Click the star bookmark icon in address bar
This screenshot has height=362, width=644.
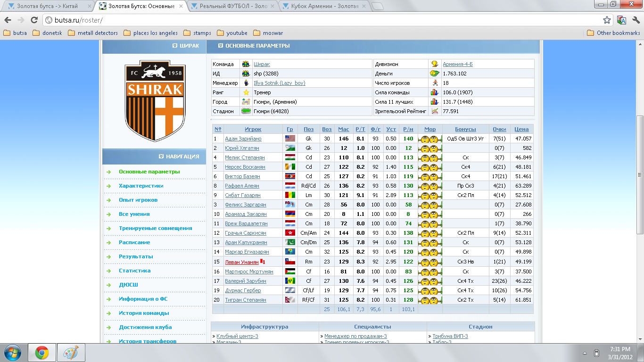(x=607, y=20)
